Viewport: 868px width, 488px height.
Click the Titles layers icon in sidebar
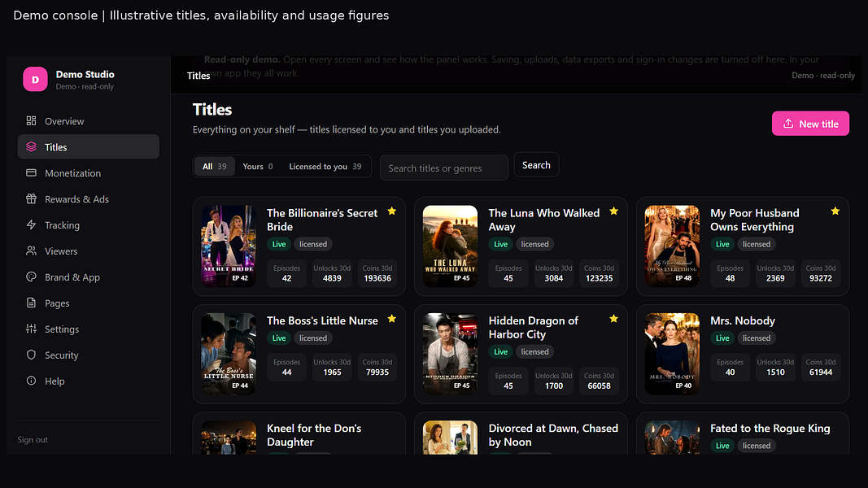coord(31,146)
